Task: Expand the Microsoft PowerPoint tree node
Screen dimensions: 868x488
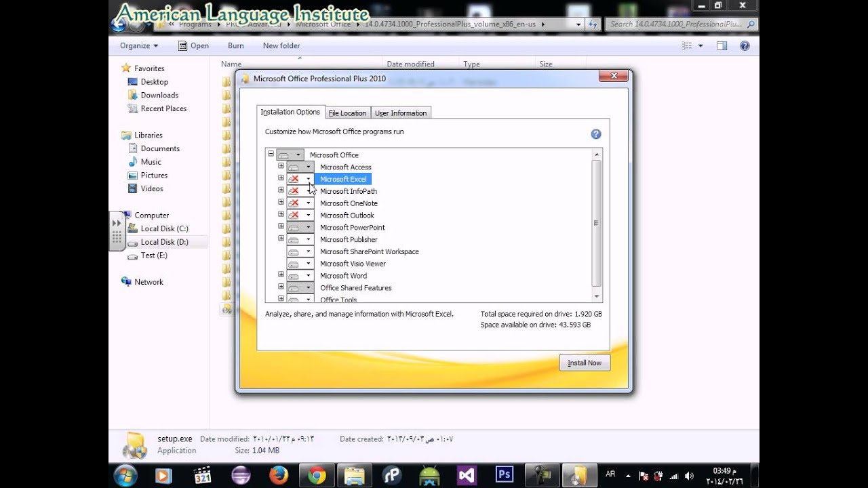Action: [x=281, y=226]
